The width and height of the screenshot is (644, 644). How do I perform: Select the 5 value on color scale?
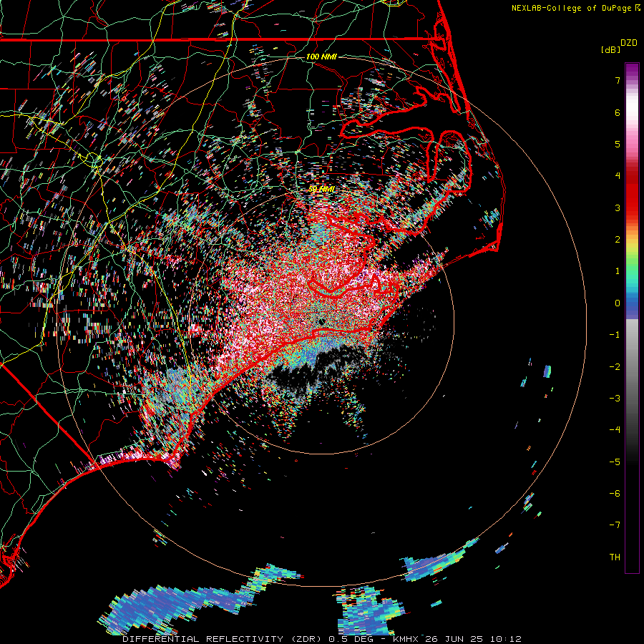(618, 144)
